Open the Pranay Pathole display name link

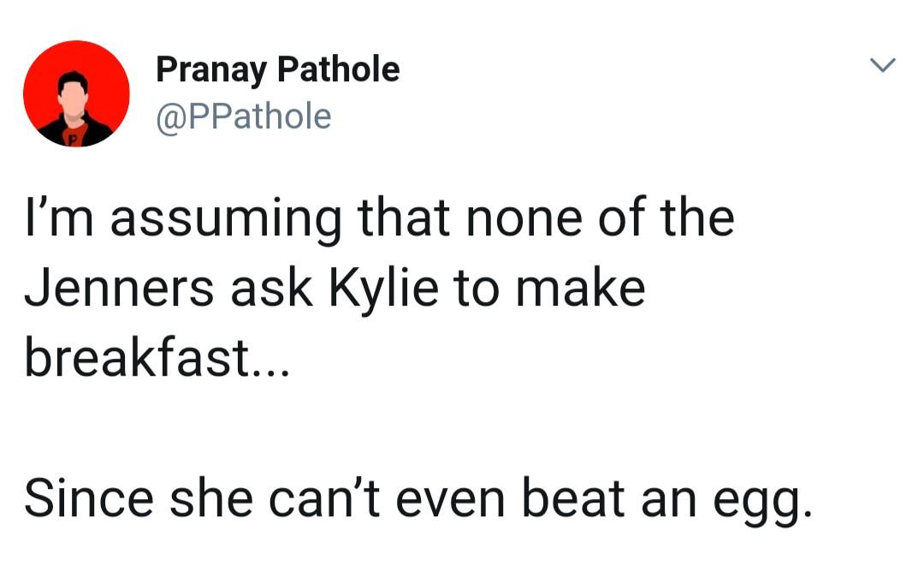coord(277,70)
